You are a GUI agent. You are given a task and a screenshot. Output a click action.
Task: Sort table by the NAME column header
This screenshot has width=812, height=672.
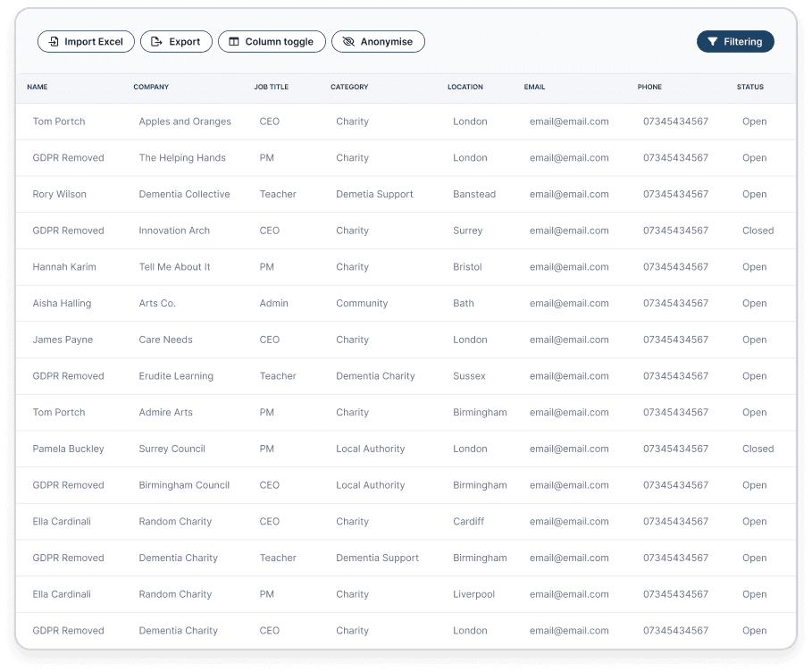pos(37,88)
